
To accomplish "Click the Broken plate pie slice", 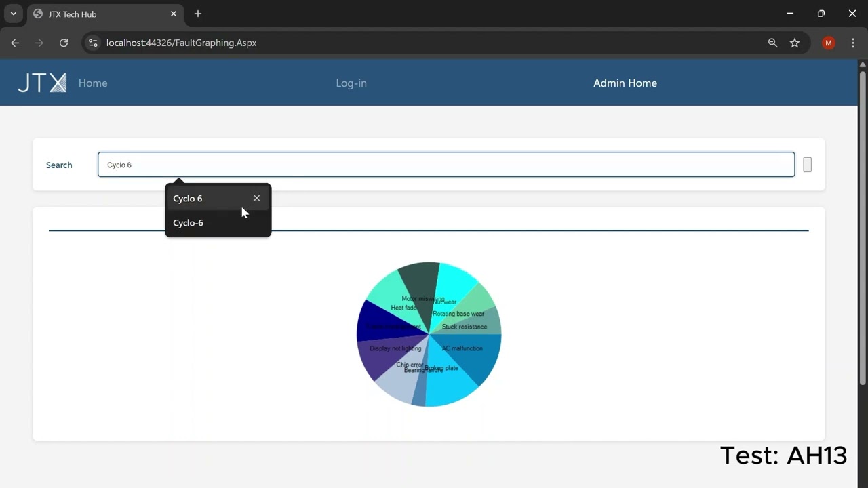I will click(450, 383).
